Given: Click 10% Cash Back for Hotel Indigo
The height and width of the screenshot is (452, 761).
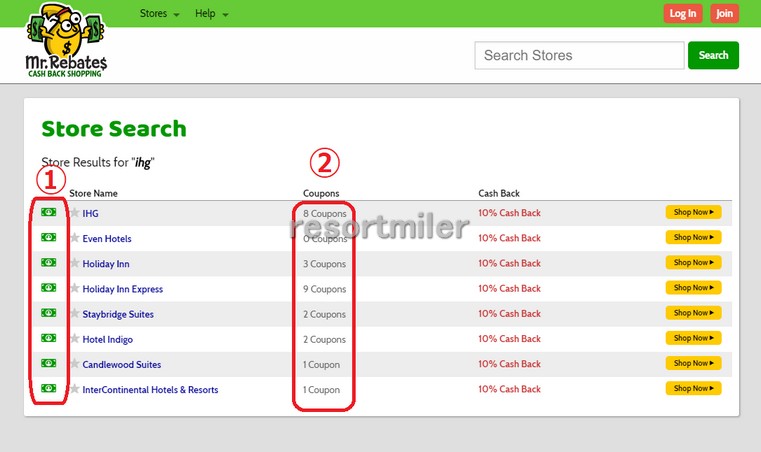Looking at the screenshot, I should coord(509,339).
